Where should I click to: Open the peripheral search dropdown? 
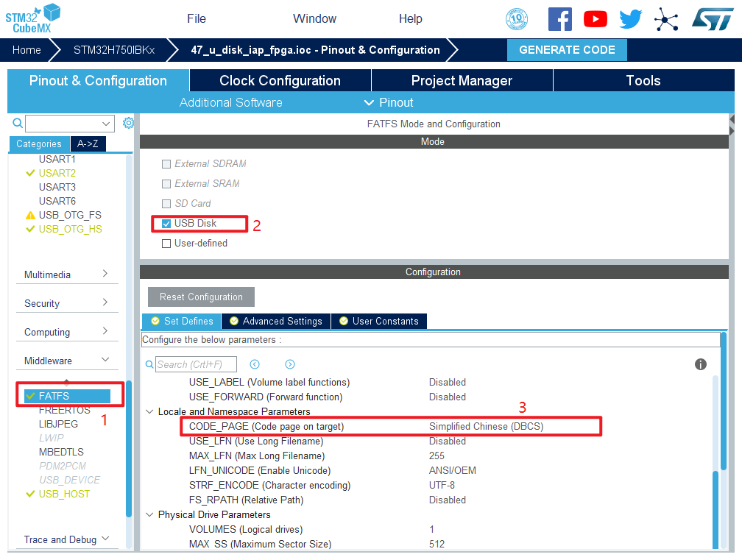pos(106,124)
